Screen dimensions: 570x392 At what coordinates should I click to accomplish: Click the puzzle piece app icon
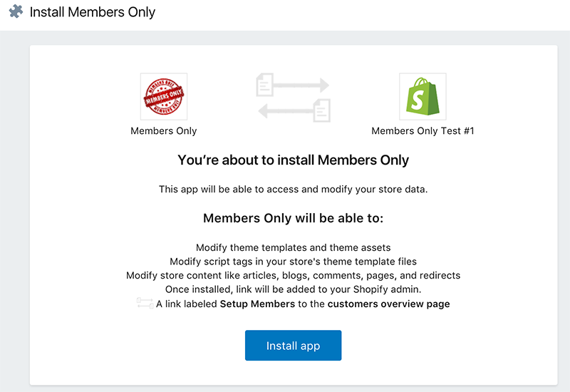(16, 11)
